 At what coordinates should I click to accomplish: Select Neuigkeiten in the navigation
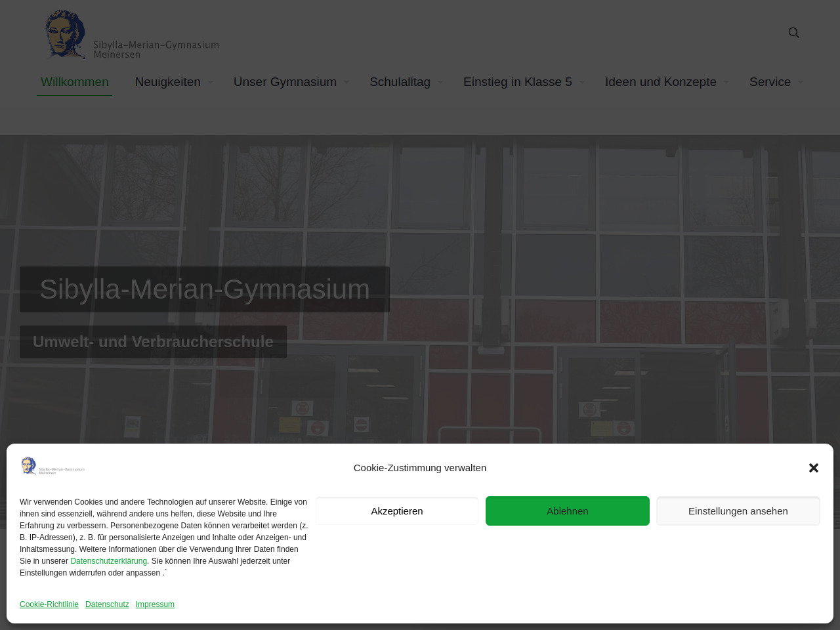[x=167, y=82]
